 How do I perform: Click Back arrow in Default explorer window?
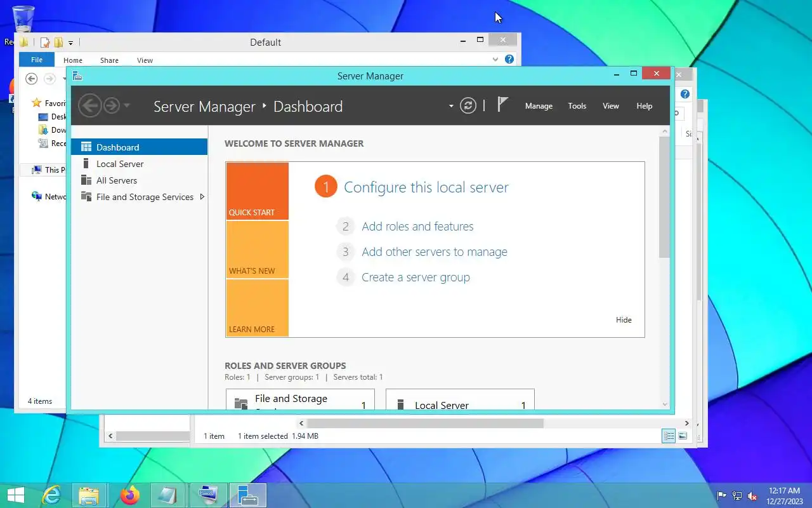click(x=31, y=79)
